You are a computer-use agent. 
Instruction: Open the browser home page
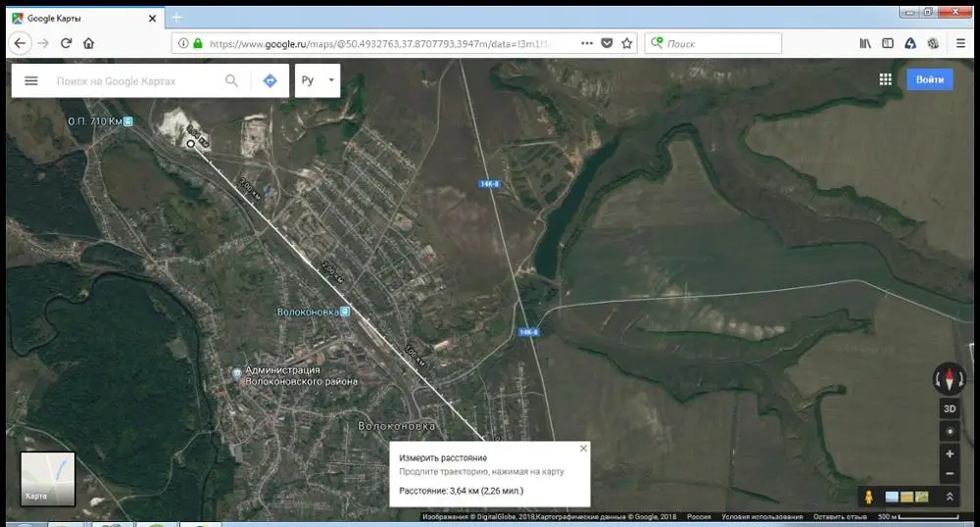click(89, 43)
